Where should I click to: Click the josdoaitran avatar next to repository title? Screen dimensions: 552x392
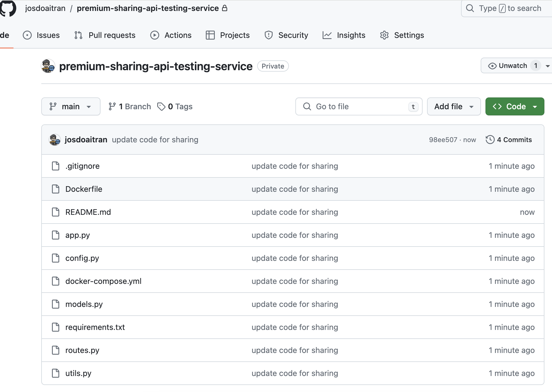(48, 66)
